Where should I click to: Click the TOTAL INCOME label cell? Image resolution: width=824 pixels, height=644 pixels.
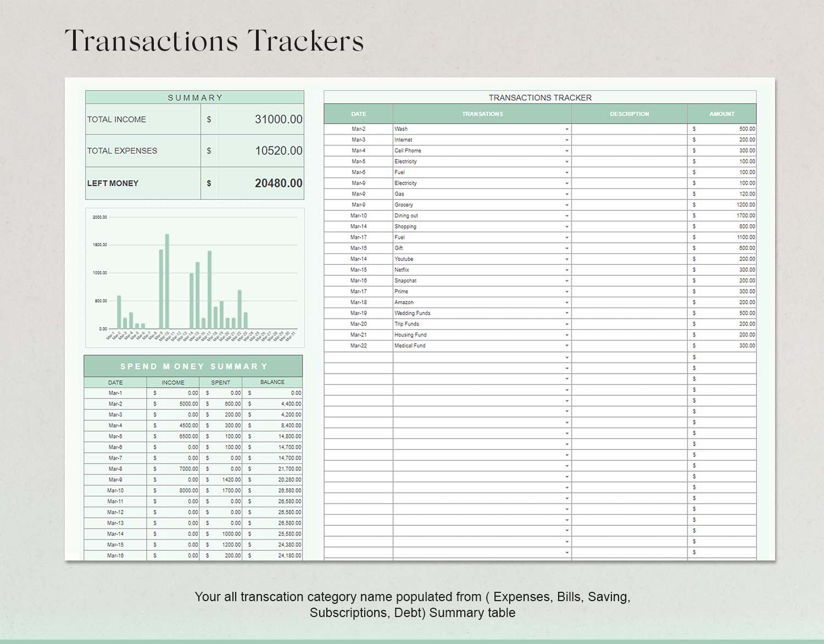pyautogui.click(x=143, y=119)
